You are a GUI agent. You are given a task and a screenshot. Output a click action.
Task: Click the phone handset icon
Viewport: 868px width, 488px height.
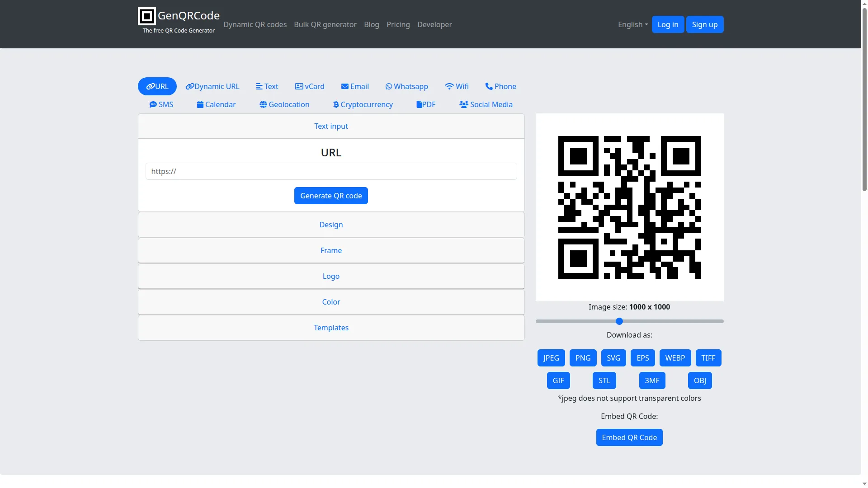[489, 86]
